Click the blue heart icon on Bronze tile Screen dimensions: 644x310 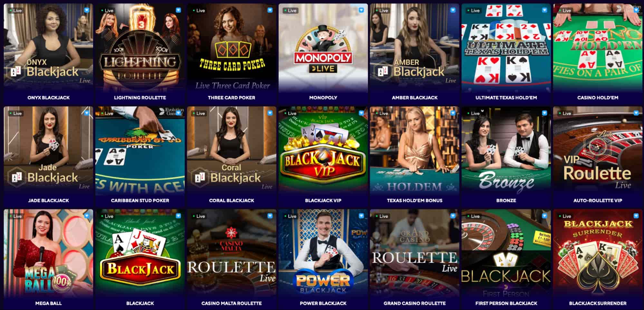click(x=544, y=113)
